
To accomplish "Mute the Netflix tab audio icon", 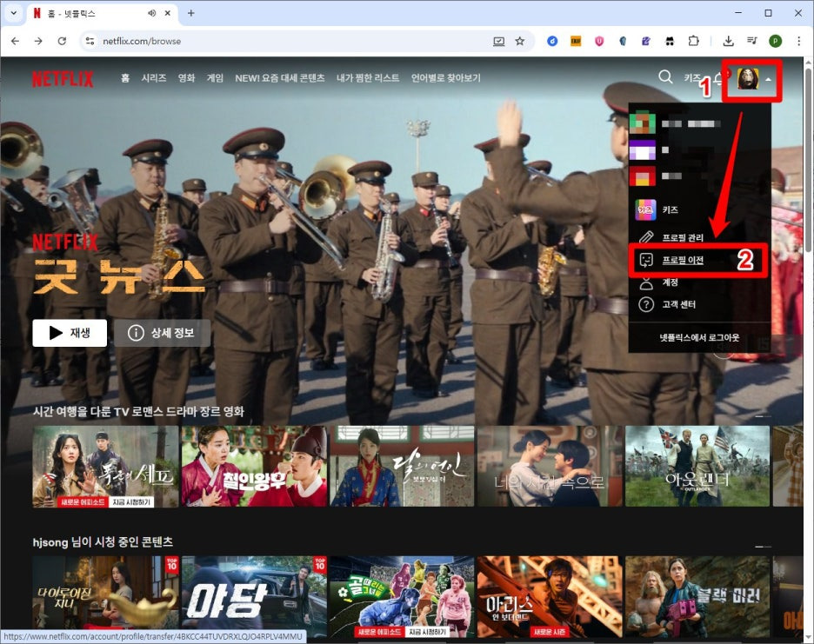I will pyautogui.click(x=151, y=13).
